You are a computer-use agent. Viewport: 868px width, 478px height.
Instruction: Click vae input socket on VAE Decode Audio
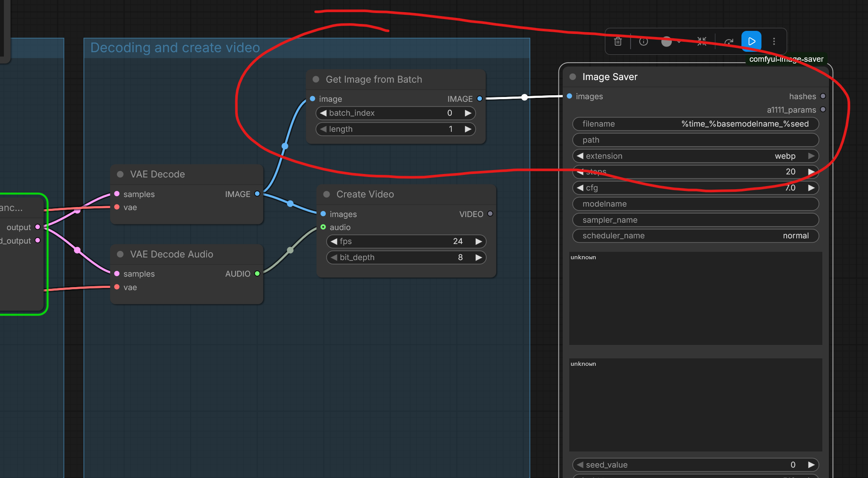tap(117, 287)
